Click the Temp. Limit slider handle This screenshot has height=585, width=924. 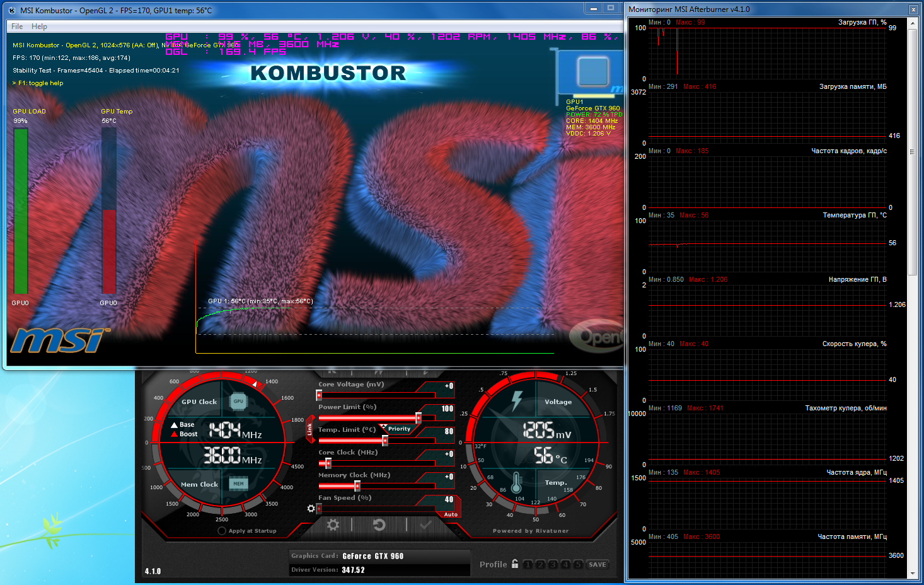384,441
